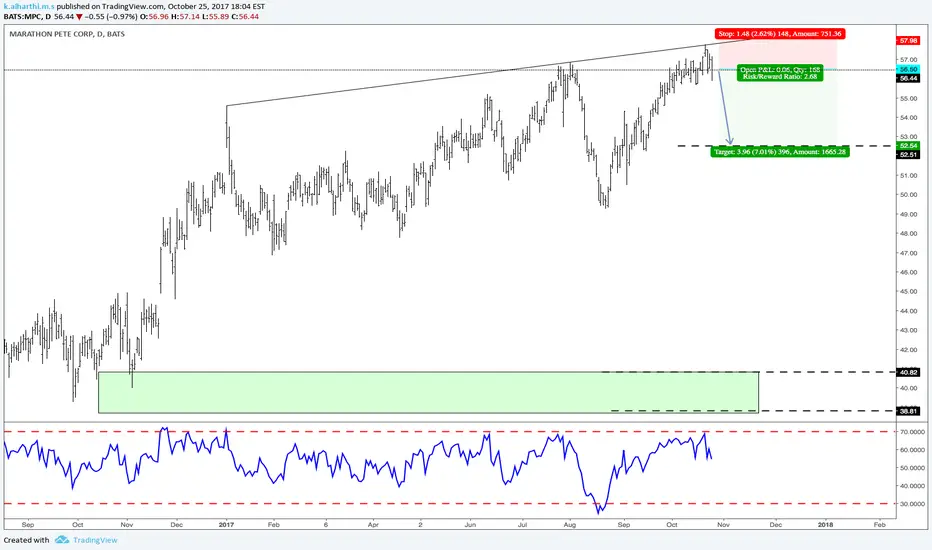The image size is (932, 550).
Task: Click the 42.00 price axis label
Action: click(x=908, y=350)
